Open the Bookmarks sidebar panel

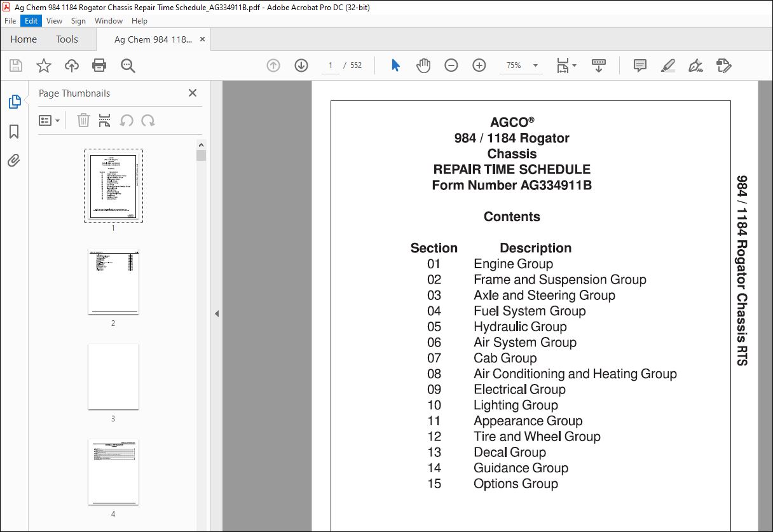(14, 132)
